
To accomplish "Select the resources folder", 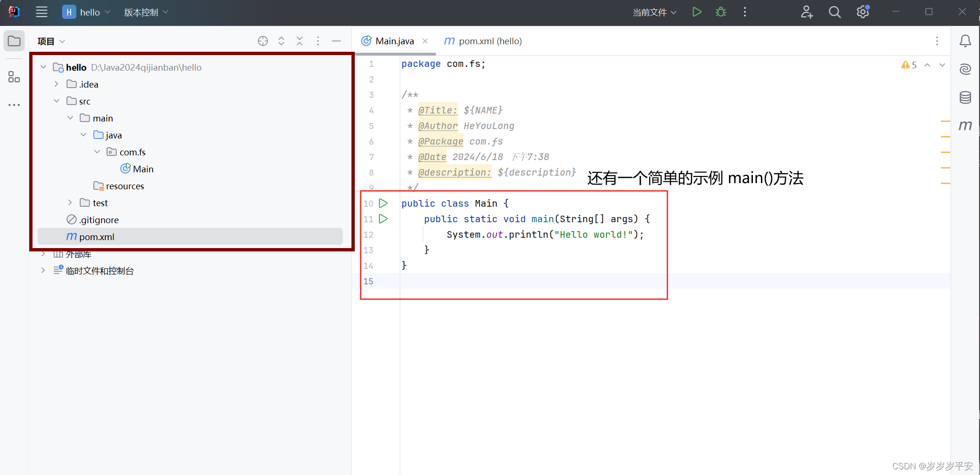I will click(119, 185).
